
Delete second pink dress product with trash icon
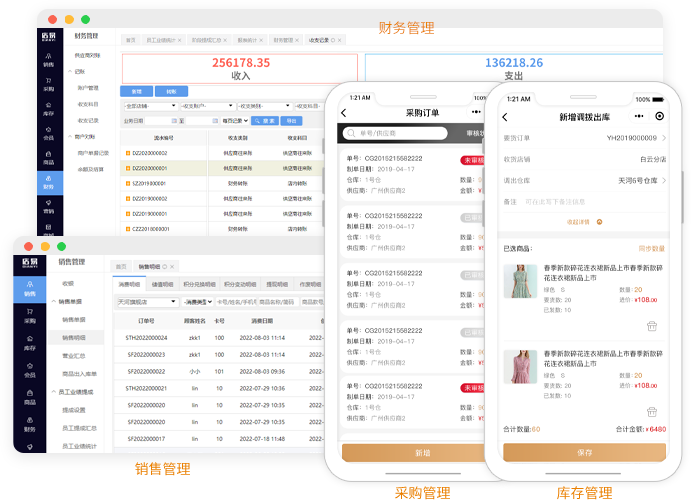652,412
